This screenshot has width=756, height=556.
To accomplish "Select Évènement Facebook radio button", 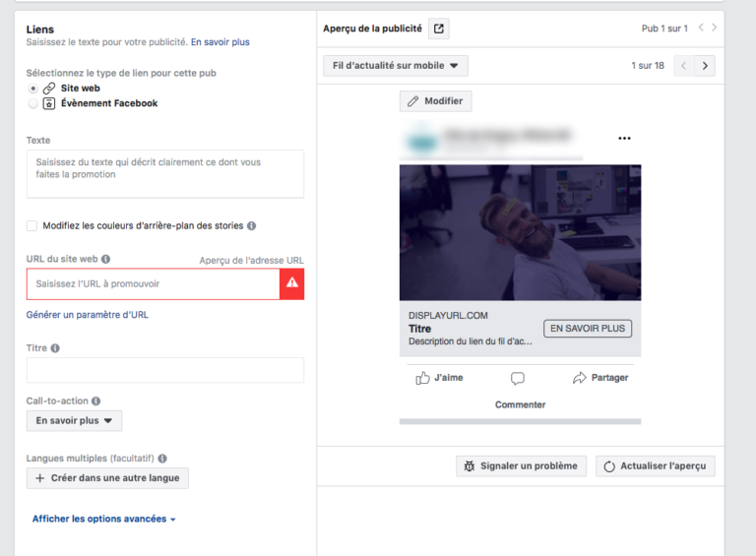I will click(32, 103).
